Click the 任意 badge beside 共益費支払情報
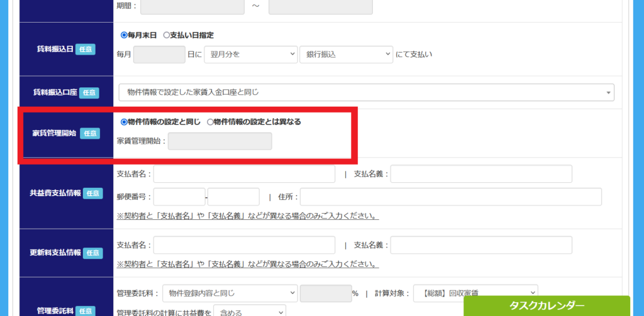644x316 pixels. click(93, 193)
